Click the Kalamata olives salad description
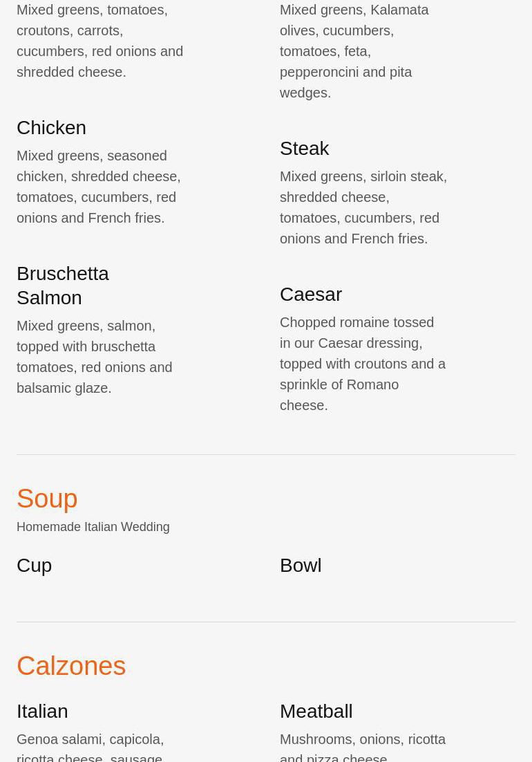 tap(354, 51)
